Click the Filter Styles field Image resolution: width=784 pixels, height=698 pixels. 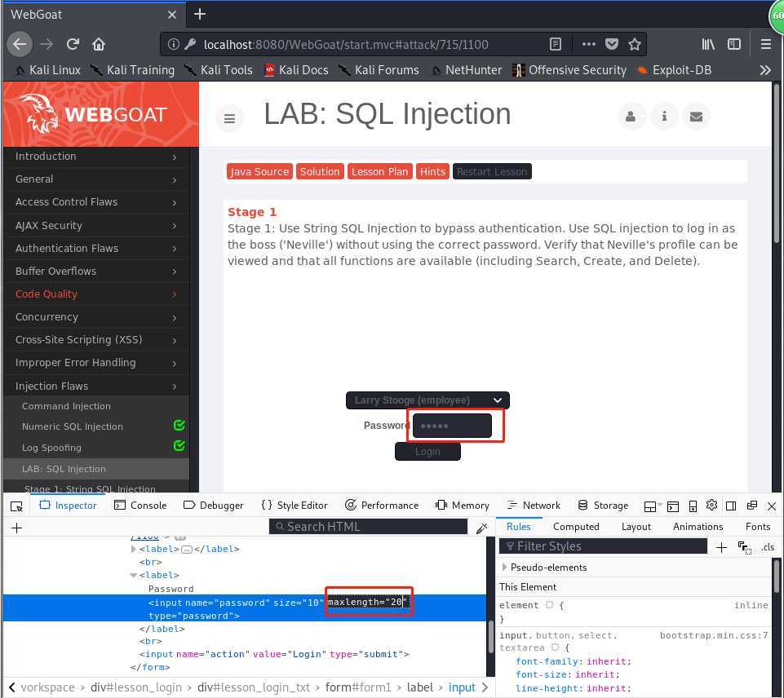coord(604,546)
